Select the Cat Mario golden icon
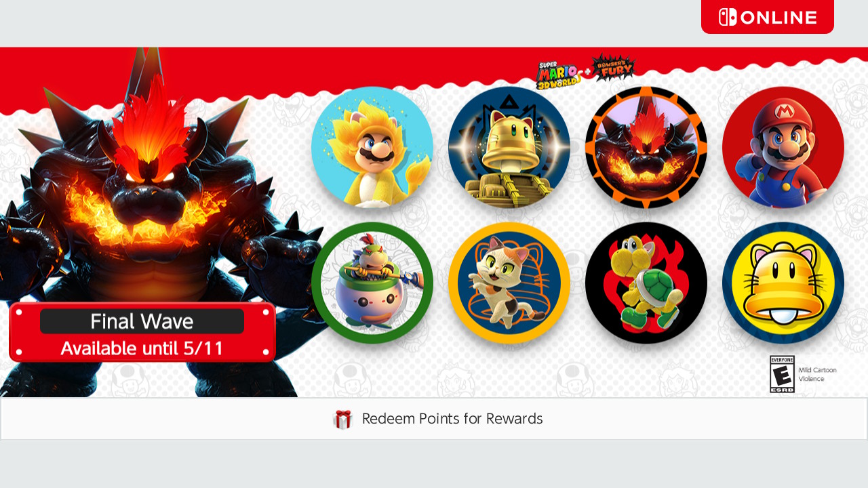Viewport: 868px width, 488px height. (372, 147)
